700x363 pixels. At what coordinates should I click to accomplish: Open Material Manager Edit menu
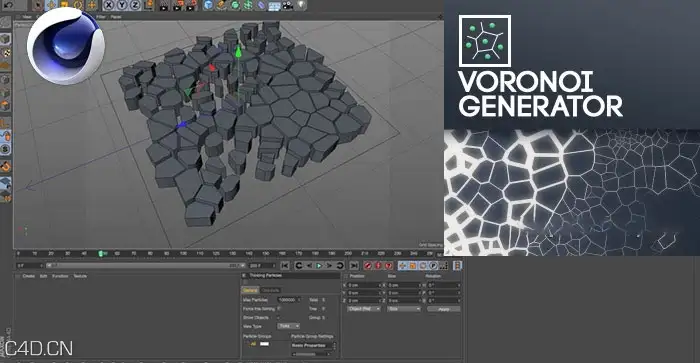tap(43, 276)
